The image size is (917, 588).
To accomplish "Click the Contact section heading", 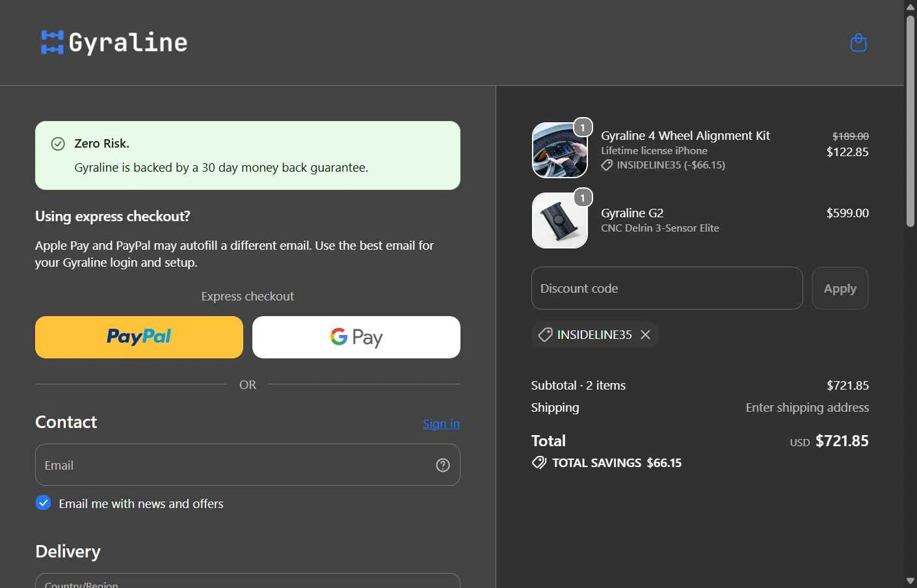I will [66, 422].
